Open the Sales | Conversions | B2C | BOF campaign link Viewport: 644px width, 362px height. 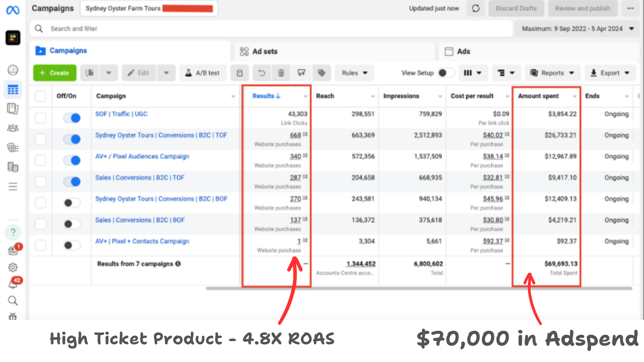pyautogui.click(x=140, y=220)
